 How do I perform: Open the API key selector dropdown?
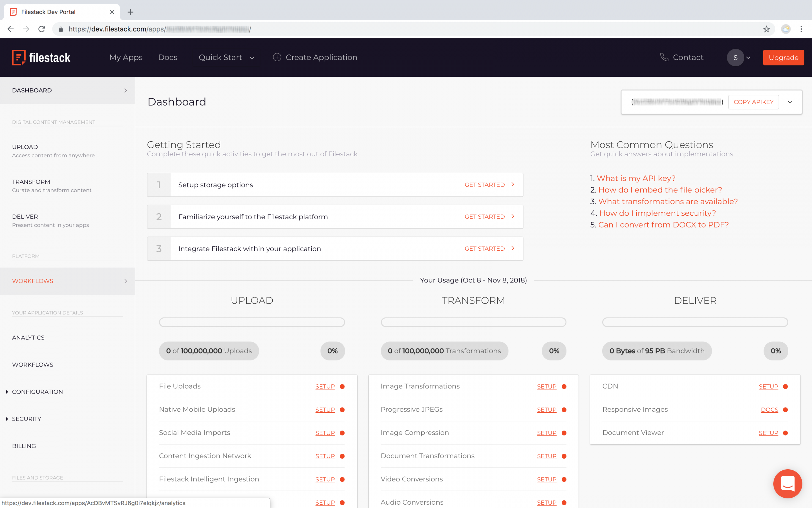tap(790, 102)
